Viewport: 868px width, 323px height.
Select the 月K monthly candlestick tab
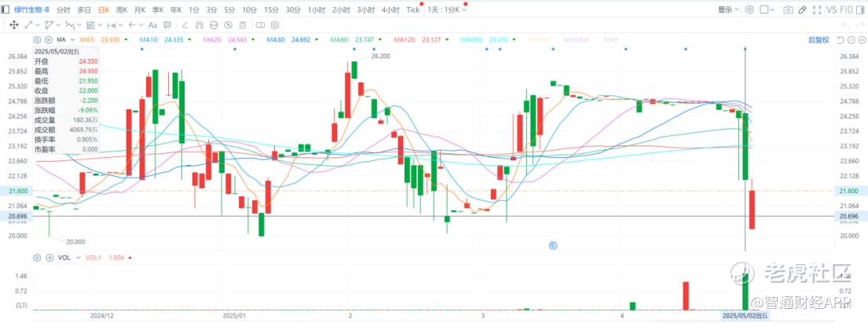click(x=140, y=10)
